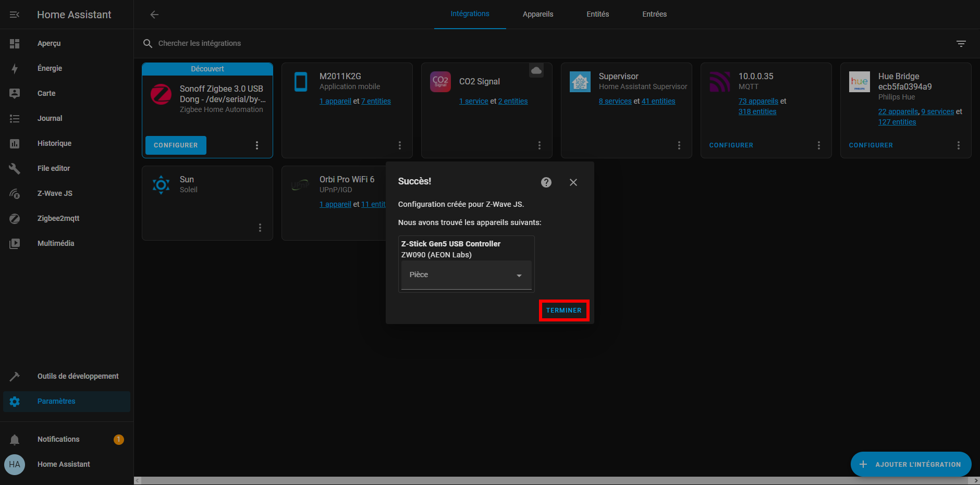
Task: Open the MQTT 10.0.0.35 card overflow menu
Action: pyautogui.click(x=819, y=145)
